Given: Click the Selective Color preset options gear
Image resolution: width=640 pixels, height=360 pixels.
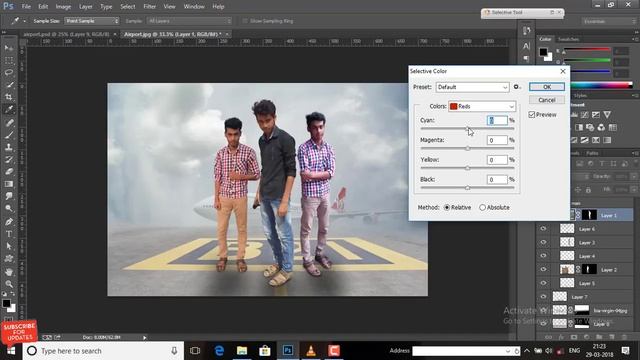Looking at the screenshot, I should 517,87.
